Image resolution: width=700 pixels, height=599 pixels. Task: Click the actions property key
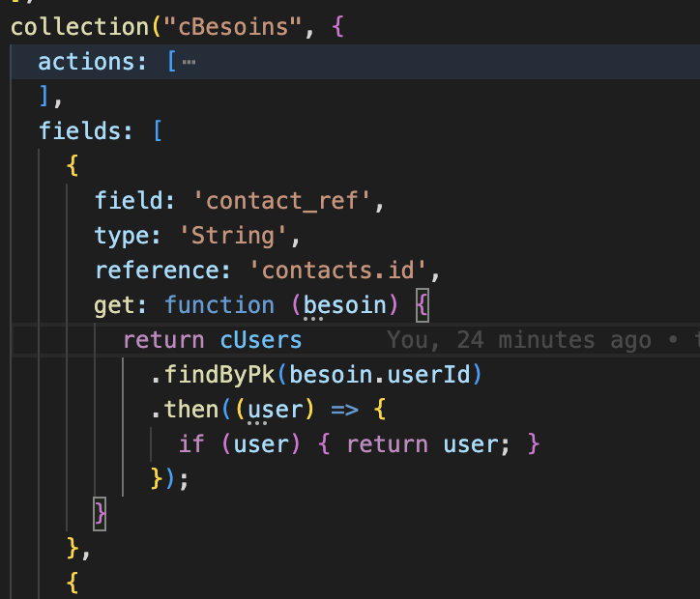87,63
